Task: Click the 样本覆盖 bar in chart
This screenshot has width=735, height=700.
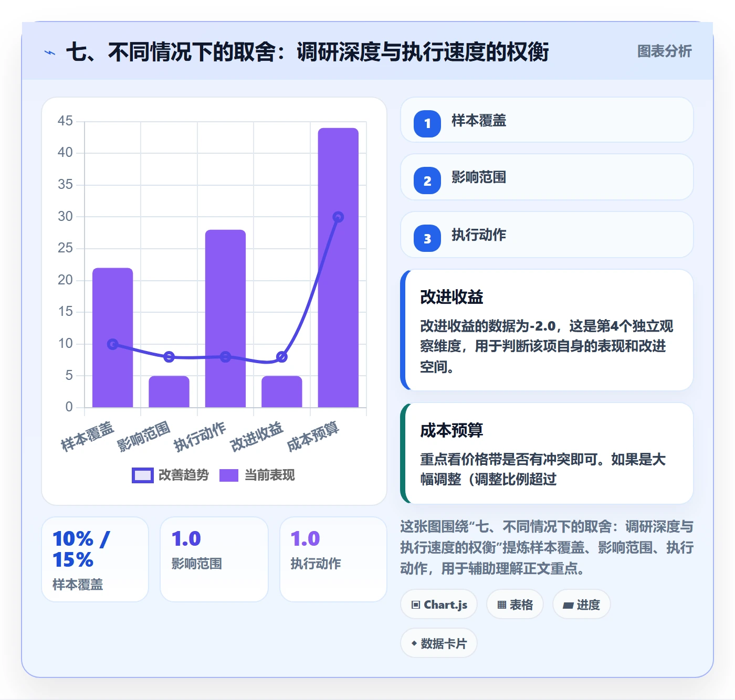Action: [x=113, y=337]
